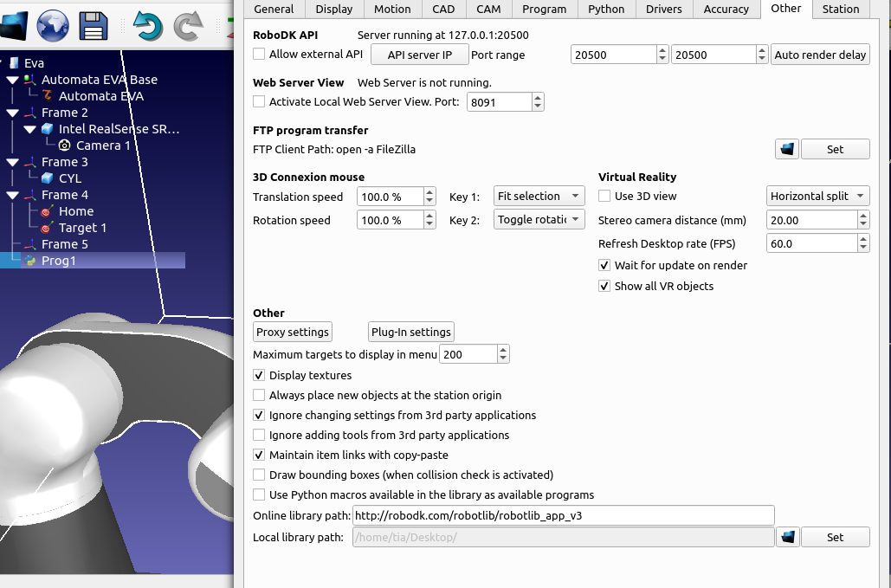Open the Key 1 Fit selection dropdown

[539, 197]
